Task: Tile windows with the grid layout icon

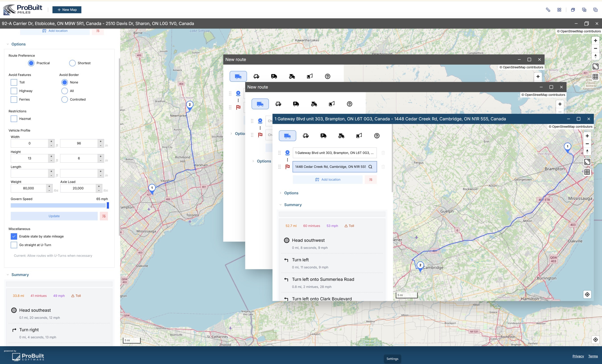Action: point(559,10)
